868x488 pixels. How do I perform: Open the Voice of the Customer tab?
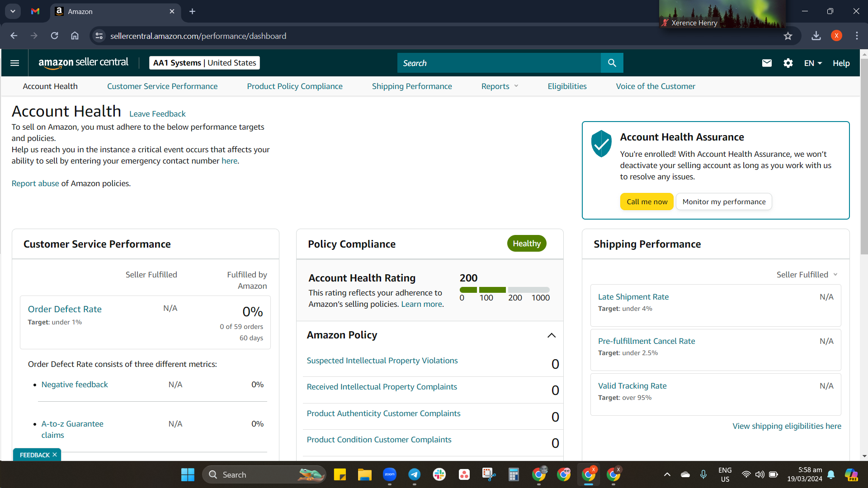click(x=656, y=86)
